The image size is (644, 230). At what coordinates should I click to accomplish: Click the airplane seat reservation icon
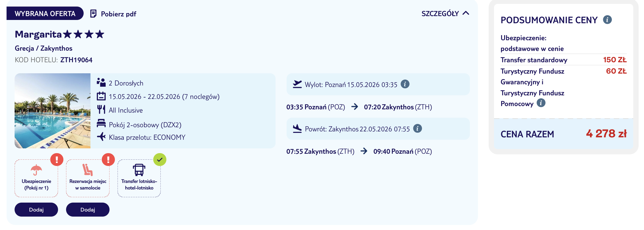[87, 170]
